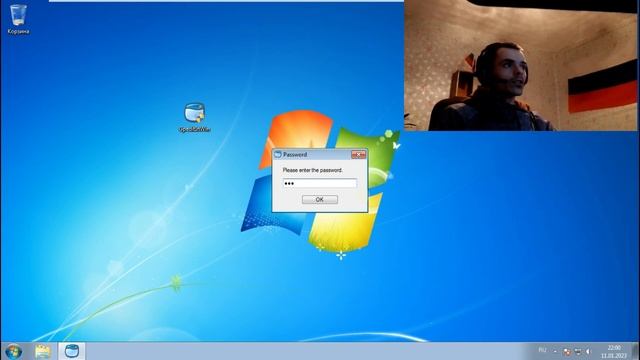
Task: Click the Show Desktop strip in taskbar
Action: (x=636, y=351)
